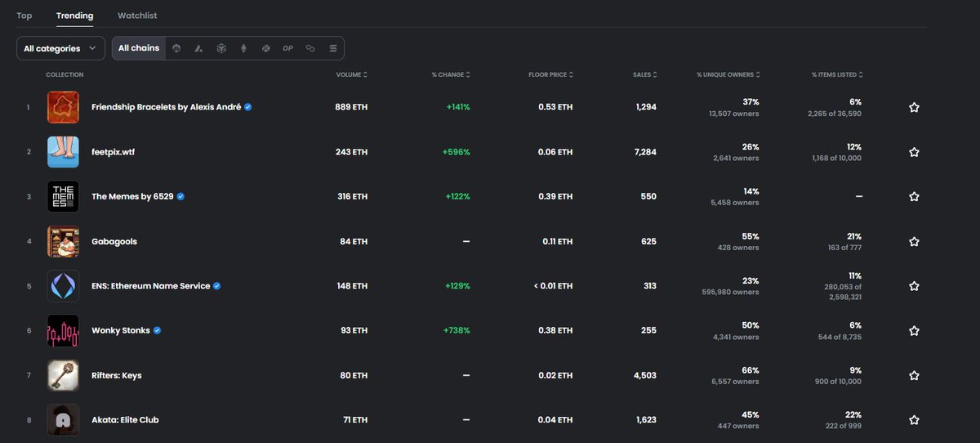This screenshot has height=443, width=980.
Task: Star the Wonky Stonks collection
Action: point(914,330)
